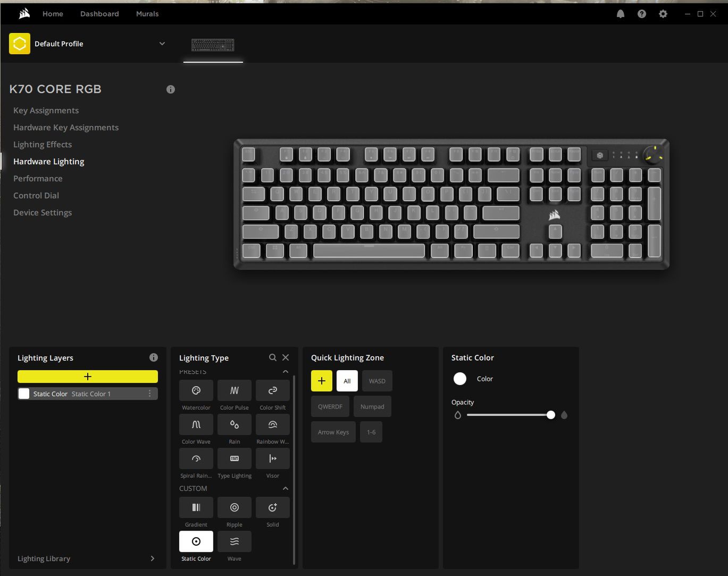The width and height of the screenshot is (728, 576).
Task: Open Performance section
Action: coord(38,178)
